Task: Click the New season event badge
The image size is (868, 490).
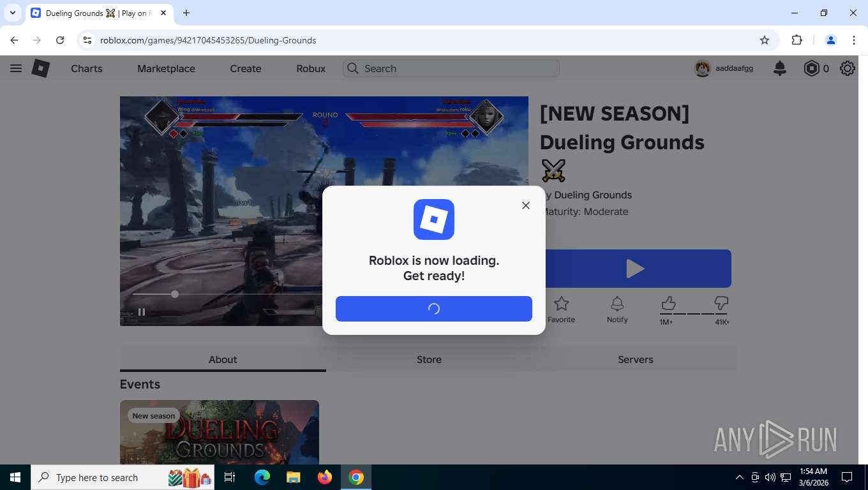Action: pos(153,416)
